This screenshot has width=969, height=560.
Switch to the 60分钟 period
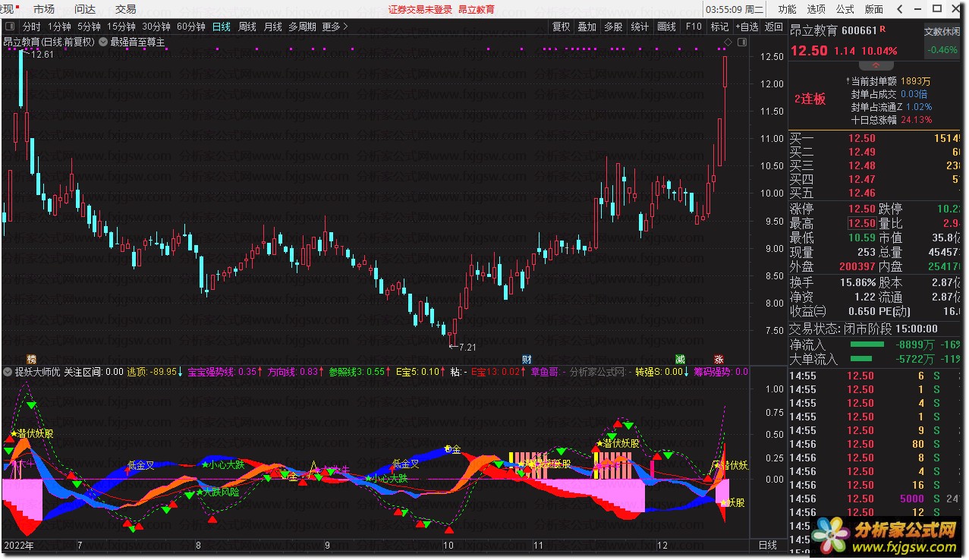tap(191, 27)
